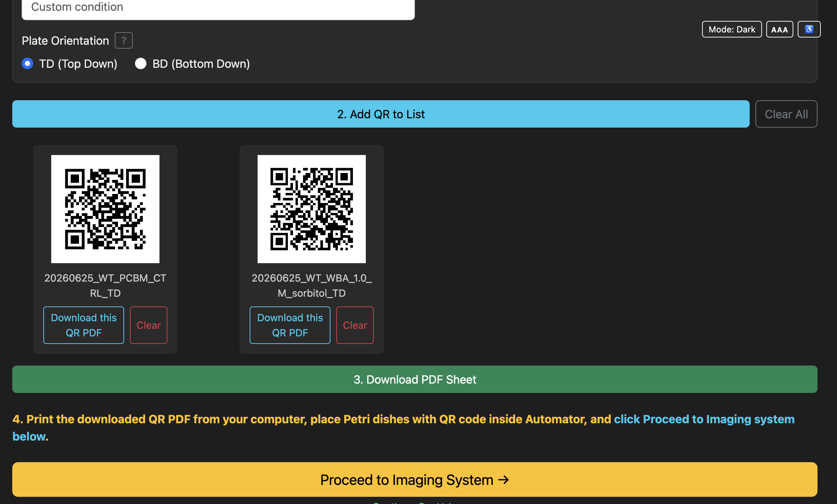This screenshot has height=504, width=837.
Task: Click label text 20260625_WT_WBA_1.0_M_sorbitol_TD
Action: point(312,286)
